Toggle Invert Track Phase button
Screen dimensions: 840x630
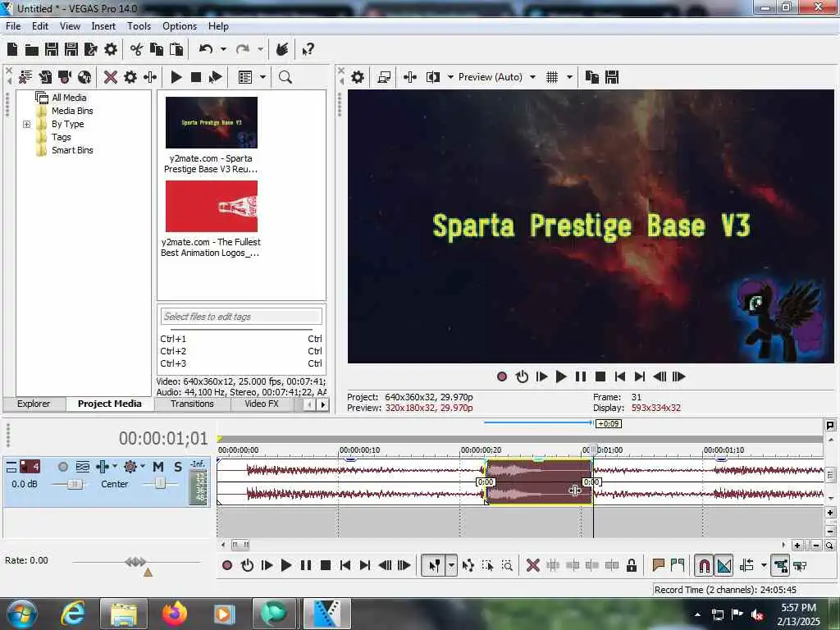83,467
